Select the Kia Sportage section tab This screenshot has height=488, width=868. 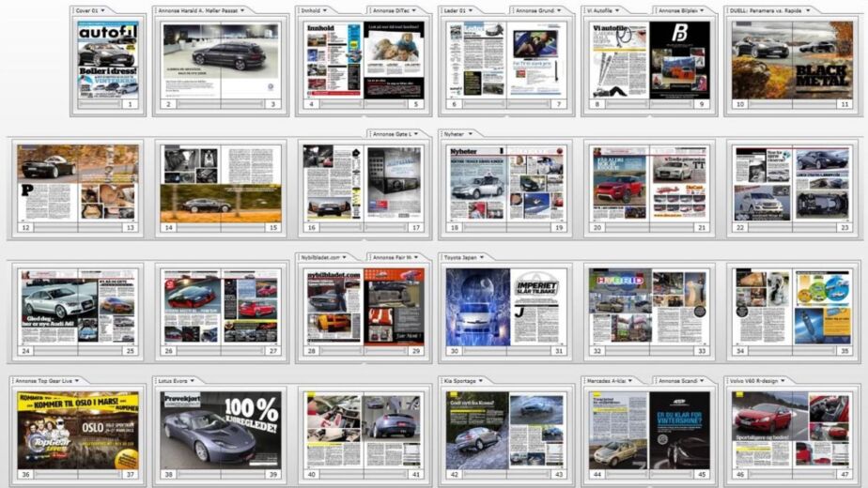pos(463,381)
